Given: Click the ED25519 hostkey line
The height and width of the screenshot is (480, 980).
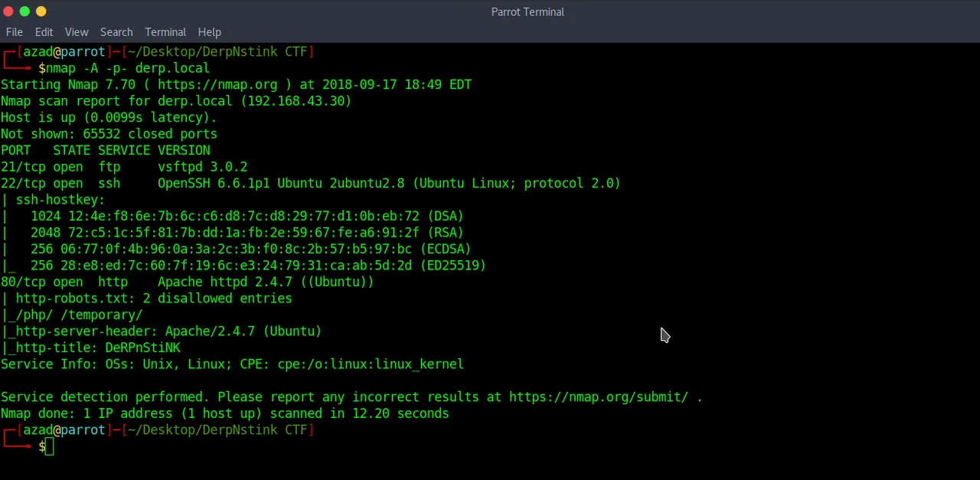Looking at the screenshot, I should coord(243,266).
